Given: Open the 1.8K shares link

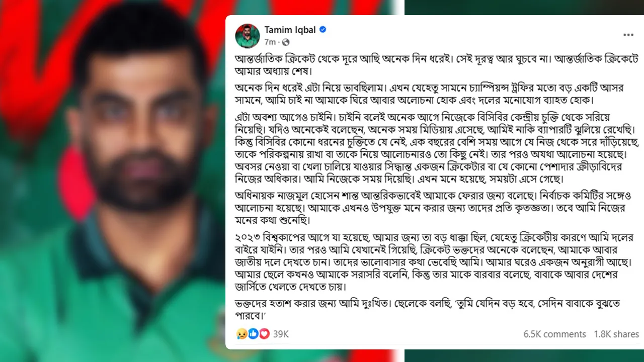Looking at the screenshot, I should [616, 334].
